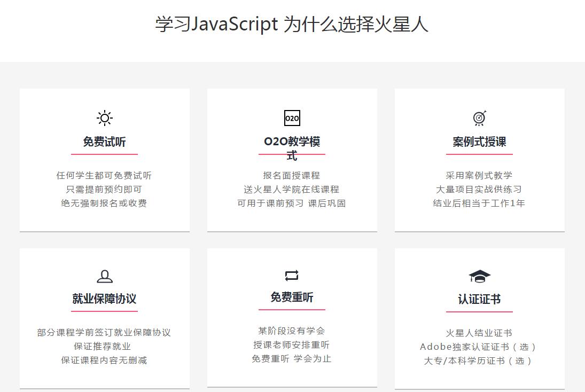585x392 pixels.
Task: Click the sun icon above 免费试听
Action: tap(105, 118)
